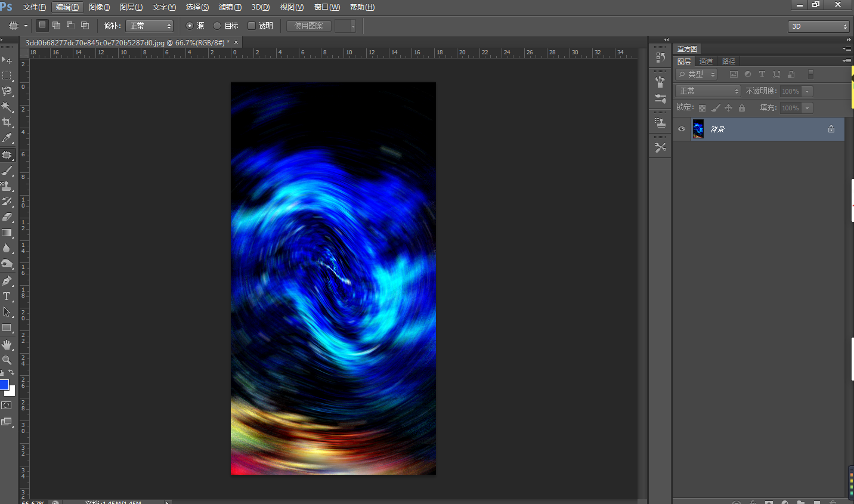Select the Zoom magnifier tool
Screen dimensions: 854x504
[7, 360]
